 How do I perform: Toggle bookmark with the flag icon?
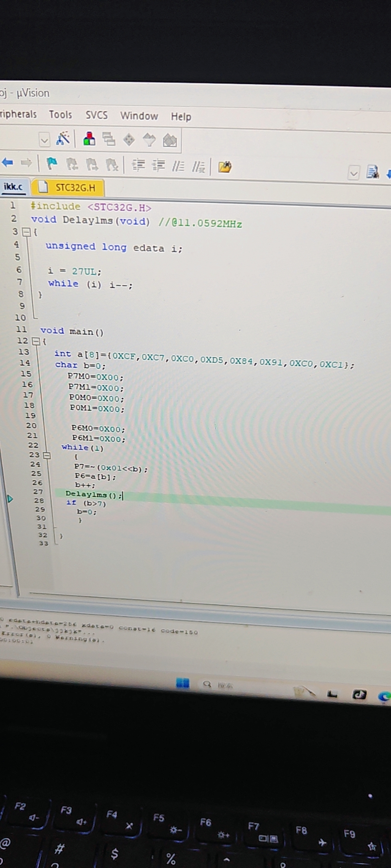pos(52,164)
